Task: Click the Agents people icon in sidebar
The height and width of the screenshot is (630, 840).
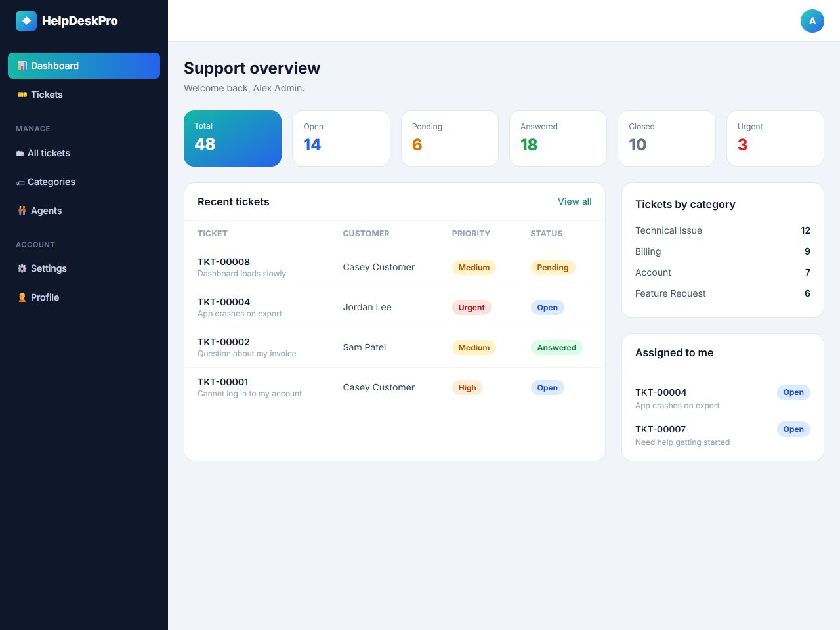Action: tap(22, 211)
